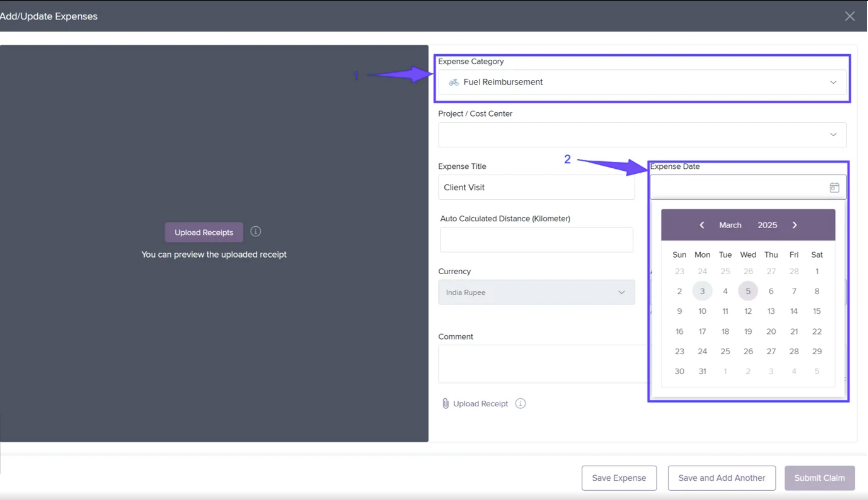This screenshot has height=500, width=868.
Task: Click the Expense Title input field
Action: 536,188
